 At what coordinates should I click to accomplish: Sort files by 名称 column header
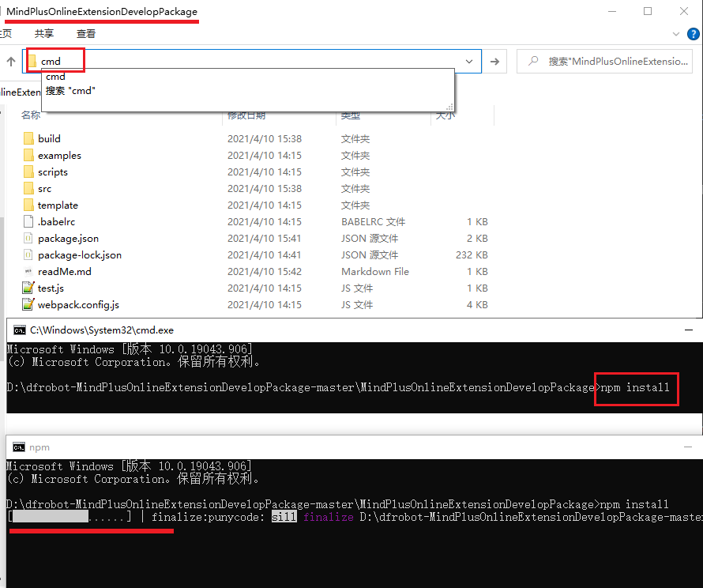click(31, 115)
